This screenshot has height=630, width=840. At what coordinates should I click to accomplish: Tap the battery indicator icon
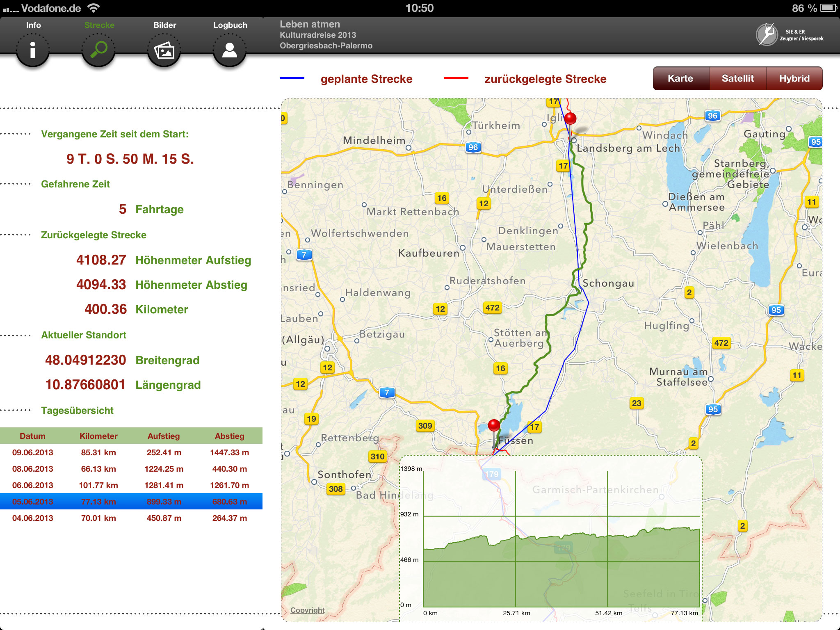pos(829,8)
